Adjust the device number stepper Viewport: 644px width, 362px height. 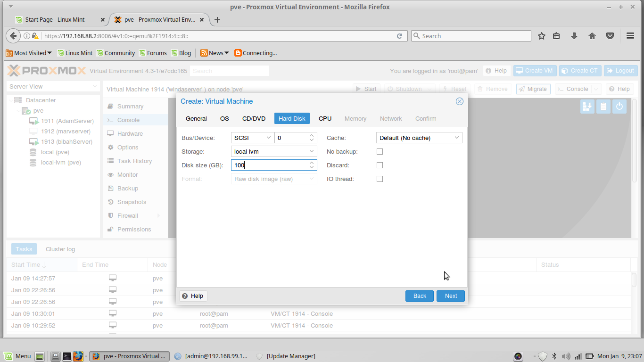pyautogui.click(x=312, y=138)
